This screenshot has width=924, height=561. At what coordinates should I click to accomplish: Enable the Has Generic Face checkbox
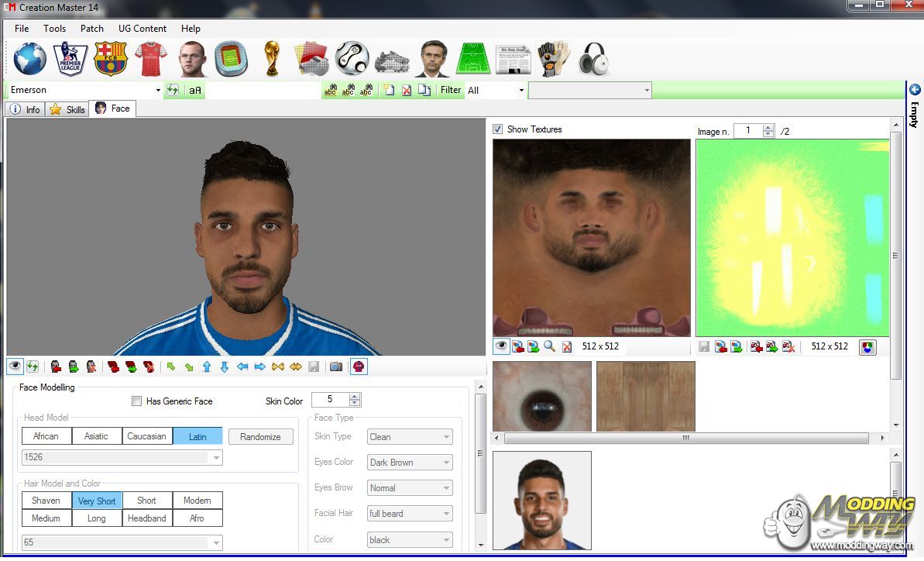point(137,401)
